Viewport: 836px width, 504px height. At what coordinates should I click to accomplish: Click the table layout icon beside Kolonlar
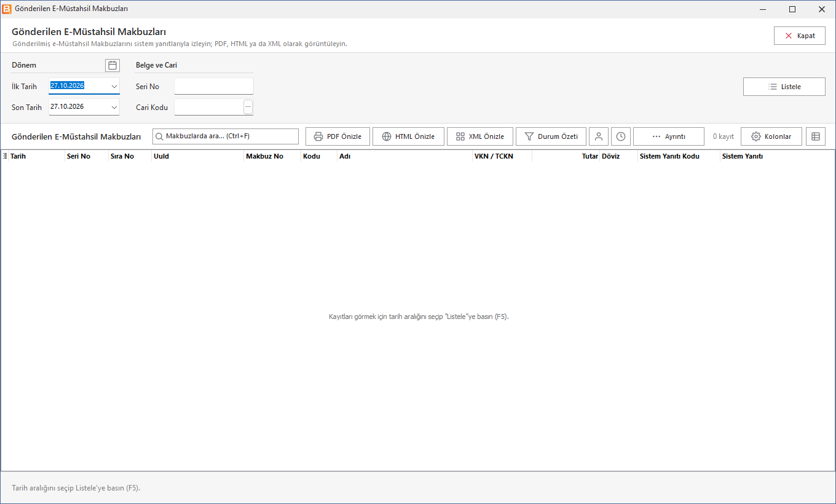(816, 136)
